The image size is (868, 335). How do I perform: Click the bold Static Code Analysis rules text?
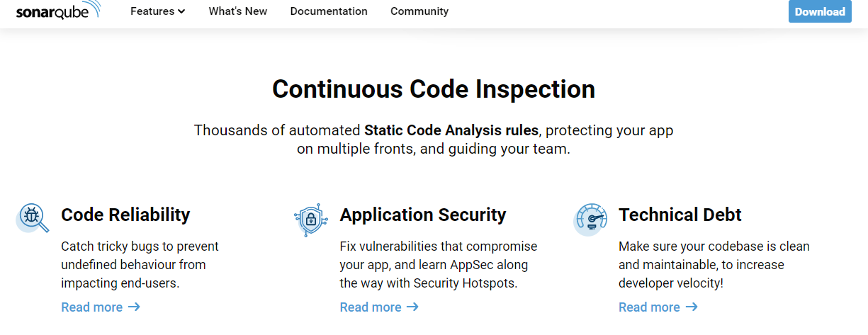[x=451, y=130]
